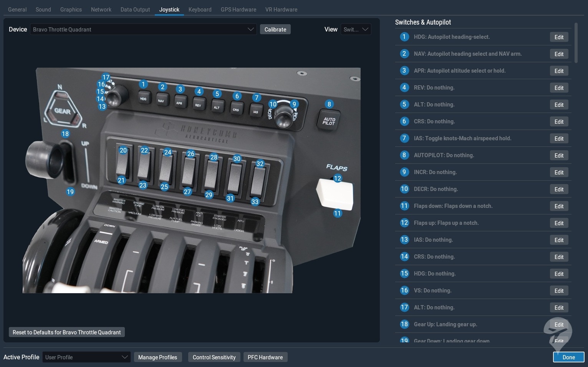Screen dimensions: 588x367
Task: Click the Switches list scrollbar
Action: [x=576, y=43]
